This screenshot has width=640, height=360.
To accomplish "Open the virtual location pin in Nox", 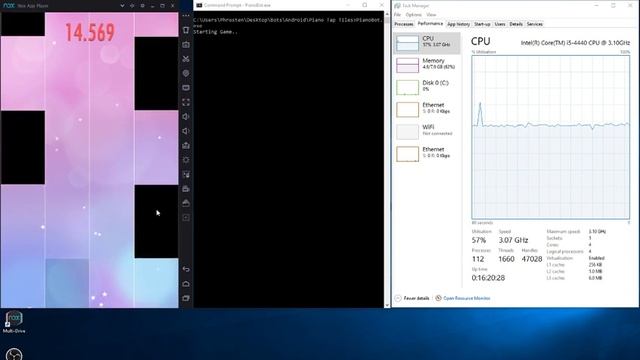I will coord(186,73).
